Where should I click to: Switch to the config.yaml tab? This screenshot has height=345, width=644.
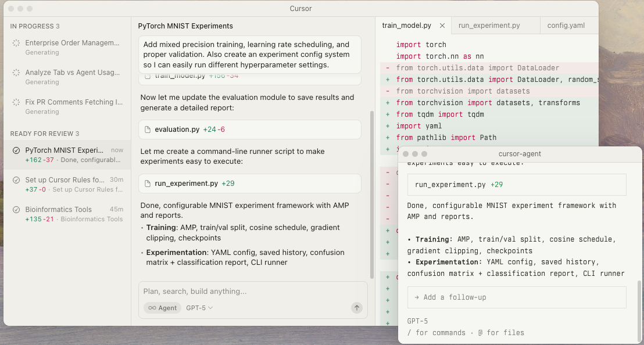click(566, 26)
